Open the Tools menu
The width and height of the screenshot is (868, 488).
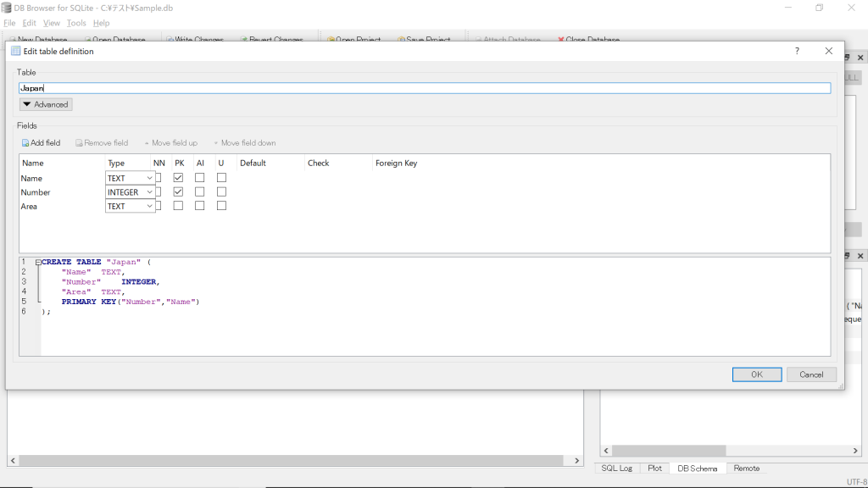(76, 23)
